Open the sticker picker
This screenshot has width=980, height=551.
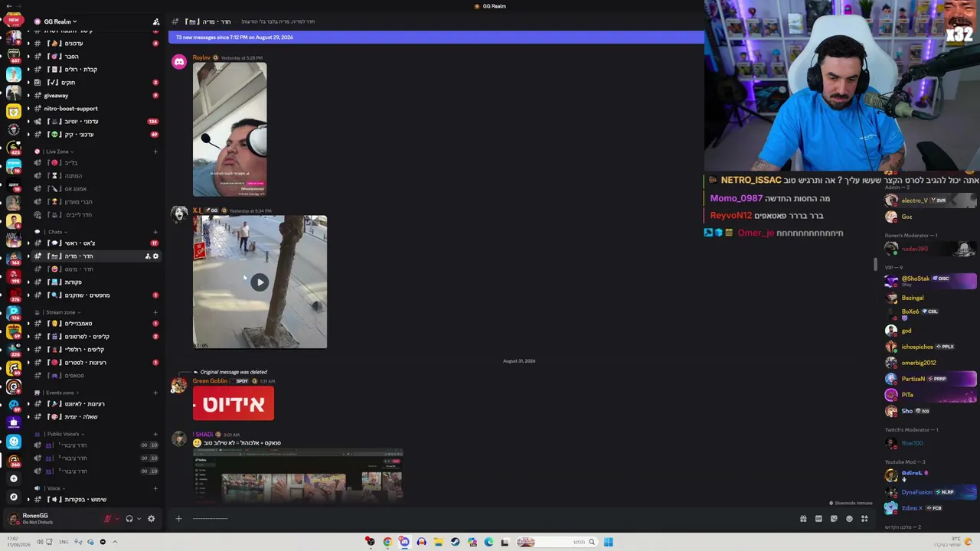(x=834, y=519)
